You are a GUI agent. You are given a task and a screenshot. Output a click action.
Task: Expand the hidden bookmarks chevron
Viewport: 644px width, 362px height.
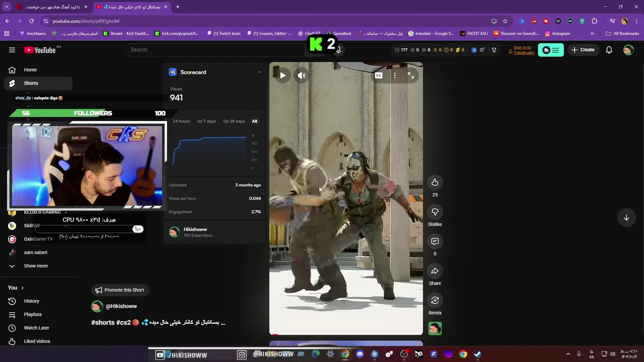592,34
